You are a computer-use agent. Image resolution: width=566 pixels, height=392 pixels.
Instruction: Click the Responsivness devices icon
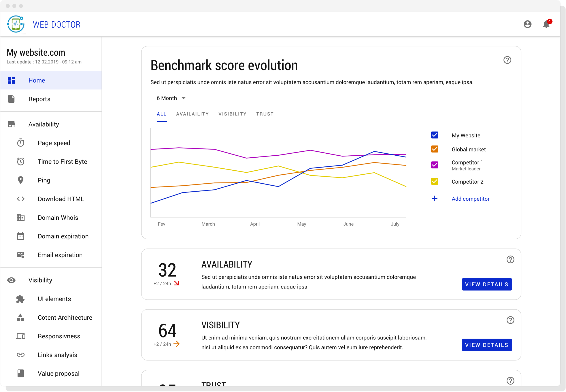(21, 336)
